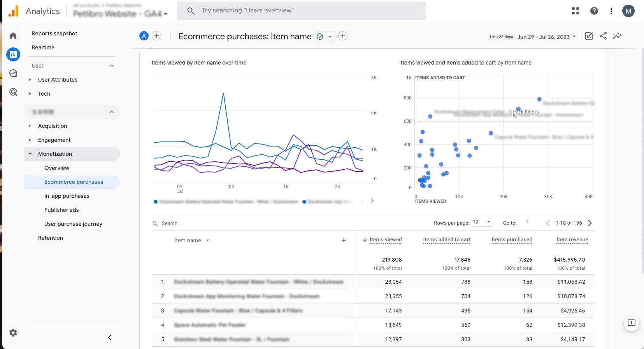Open the Advertising icon in left rail

tap(13, 92)
